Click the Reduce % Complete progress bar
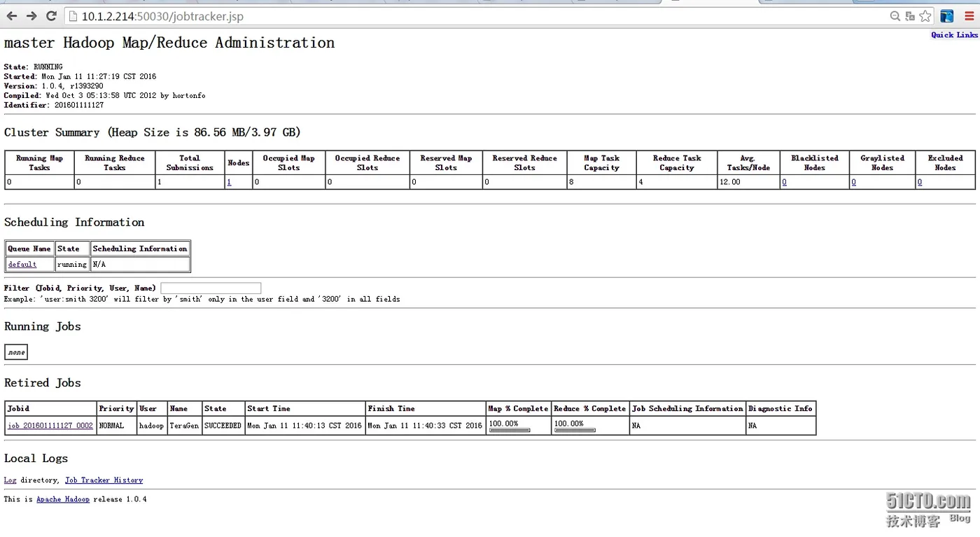 click(x=575, y=431)
